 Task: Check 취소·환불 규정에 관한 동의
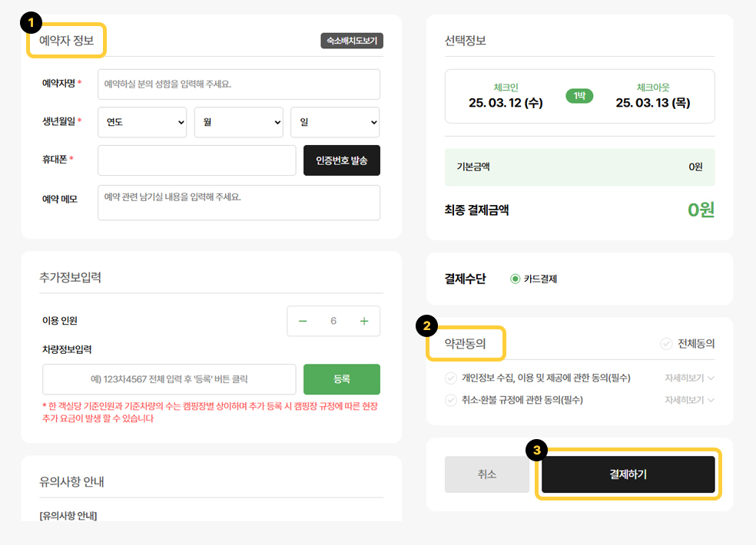pyautogui.click(x=451, y=400)
